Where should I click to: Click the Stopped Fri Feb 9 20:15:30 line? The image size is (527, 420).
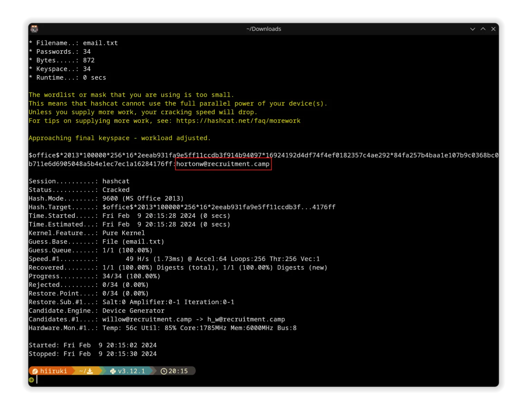pyautogui.click(x=93, y=354)
